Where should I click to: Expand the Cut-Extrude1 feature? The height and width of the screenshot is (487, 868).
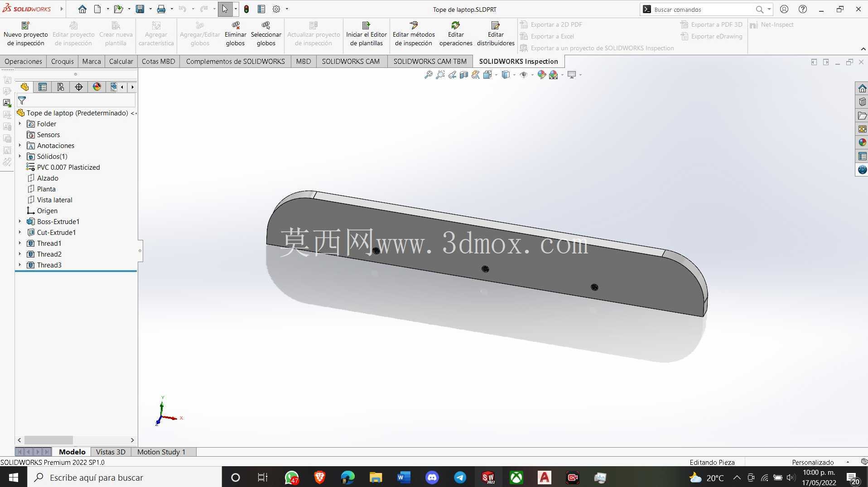click(x=20, y=232)
